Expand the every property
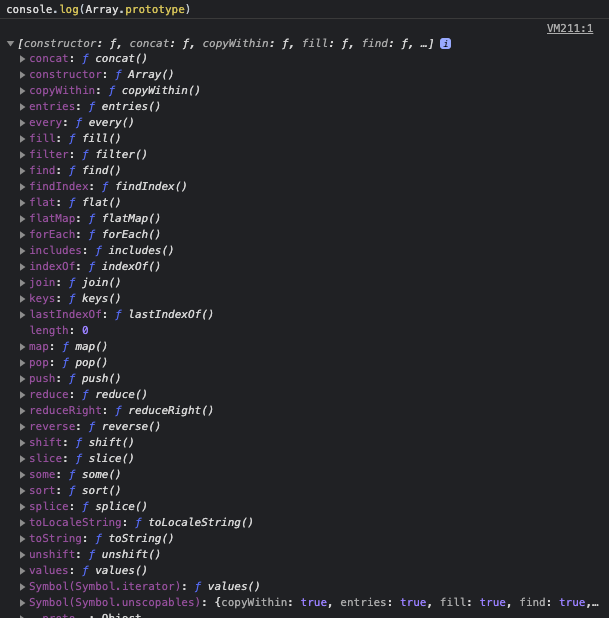The width and height of the screenshot is (609, 618). [22, 123]
